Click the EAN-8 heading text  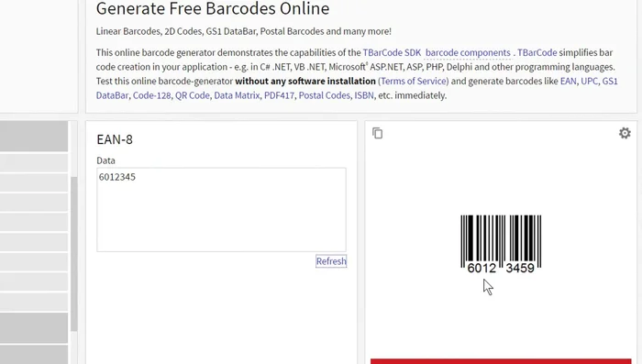[115, 139]
